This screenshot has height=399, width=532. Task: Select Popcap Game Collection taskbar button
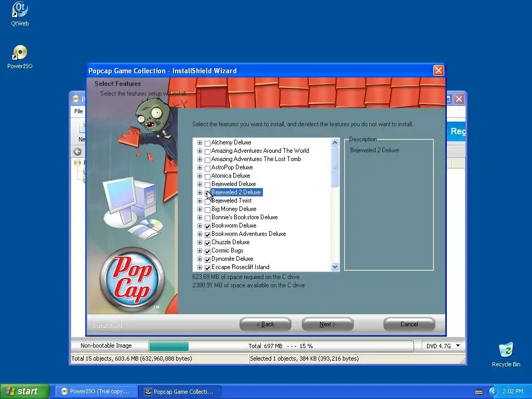click(x=180, y=392)
